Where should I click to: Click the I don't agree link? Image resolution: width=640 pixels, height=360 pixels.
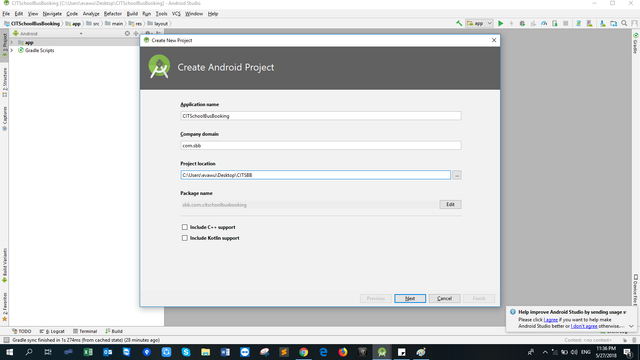(x=584, y=326)
